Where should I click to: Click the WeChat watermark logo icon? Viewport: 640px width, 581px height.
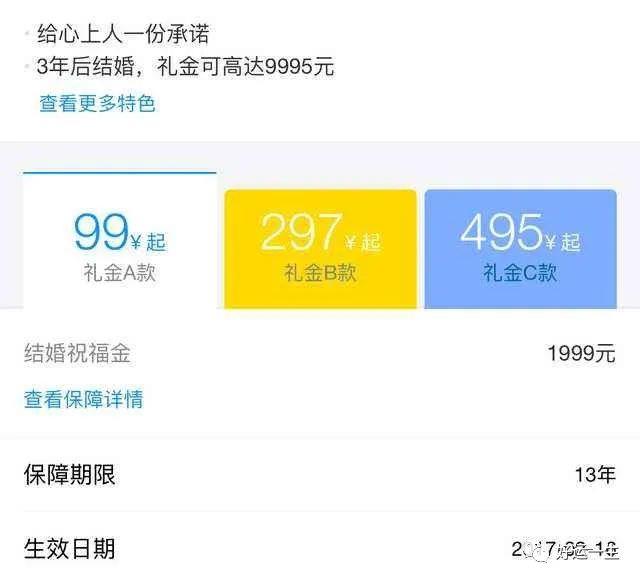(536, 552)
